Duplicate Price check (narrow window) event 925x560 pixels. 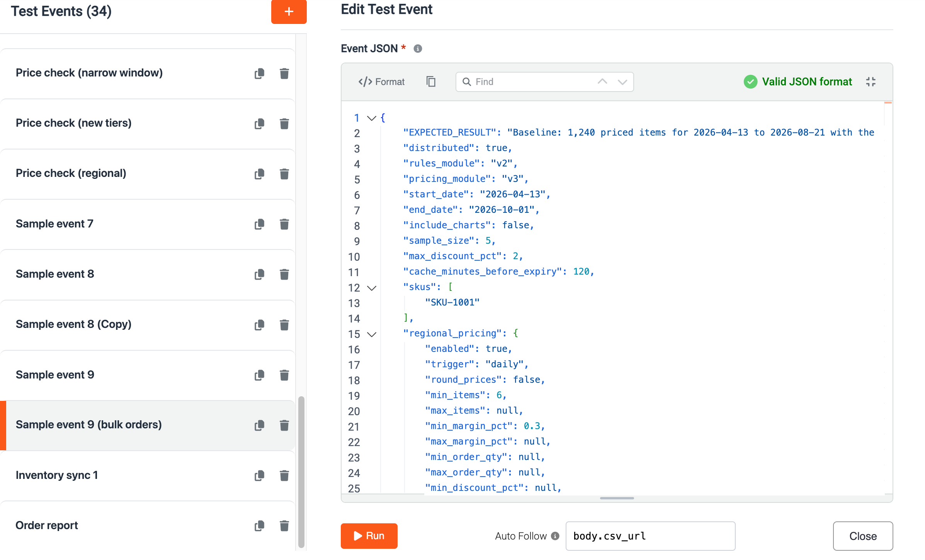point(259,73)
